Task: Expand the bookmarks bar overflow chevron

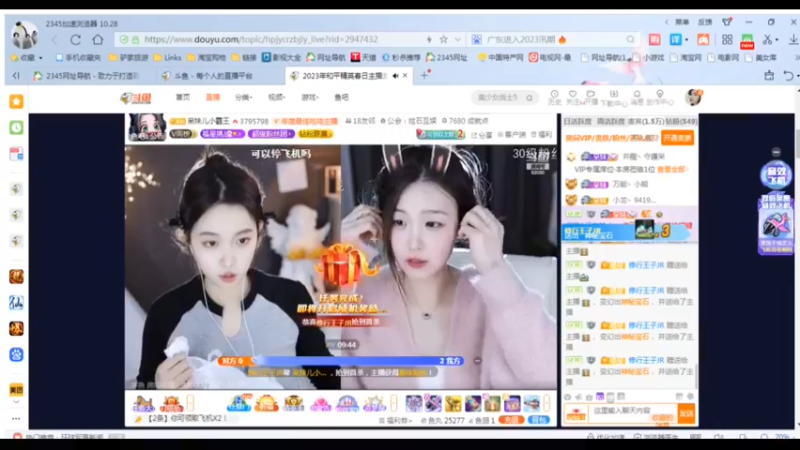Action: coord(796,58)
